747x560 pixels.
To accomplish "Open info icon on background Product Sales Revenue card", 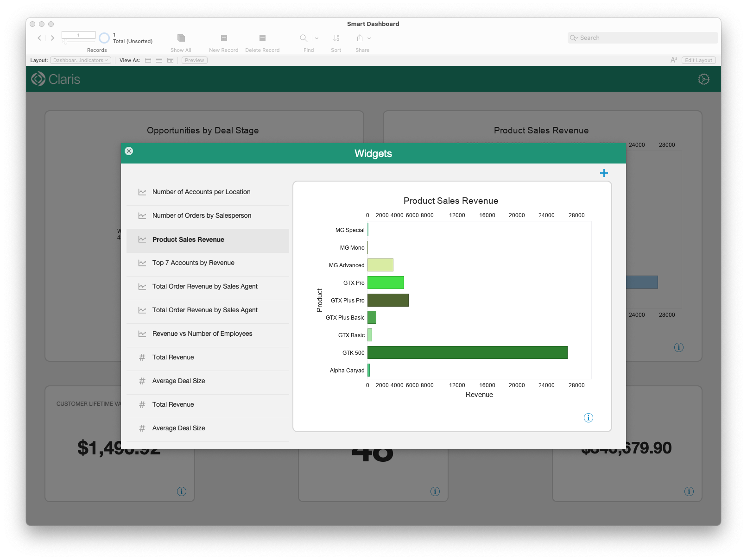I will 679,347.
